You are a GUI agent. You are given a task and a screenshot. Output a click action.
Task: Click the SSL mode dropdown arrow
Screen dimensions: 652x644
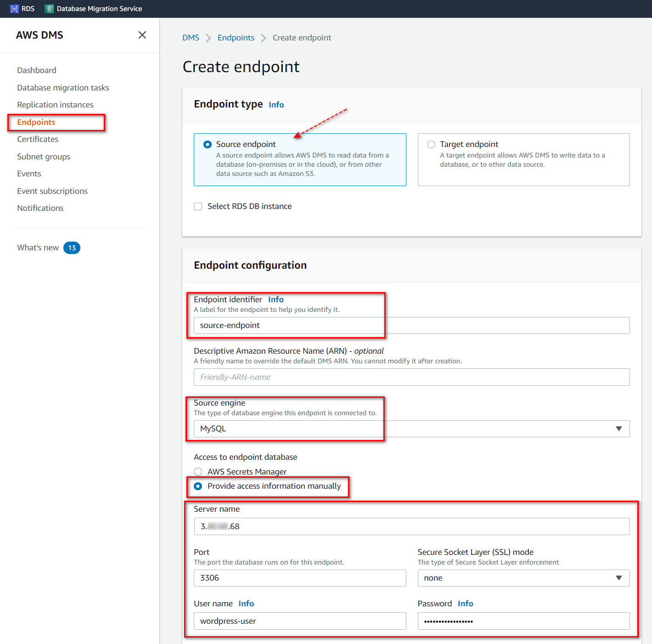(x=619, y=578)
